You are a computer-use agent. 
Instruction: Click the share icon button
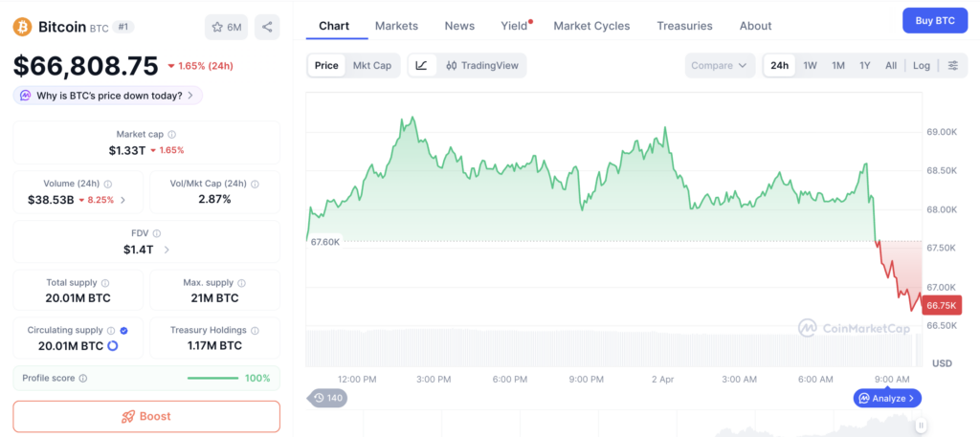[x=267, y=27]
